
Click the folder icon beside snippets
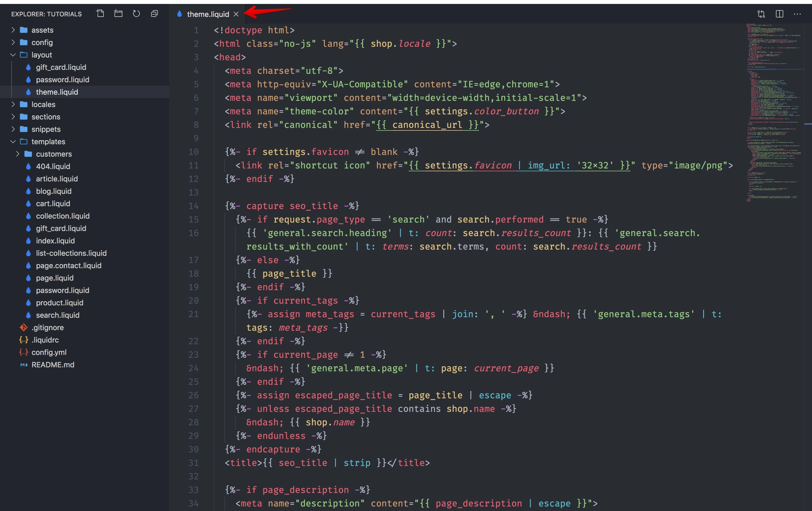(x=24, y=129)
